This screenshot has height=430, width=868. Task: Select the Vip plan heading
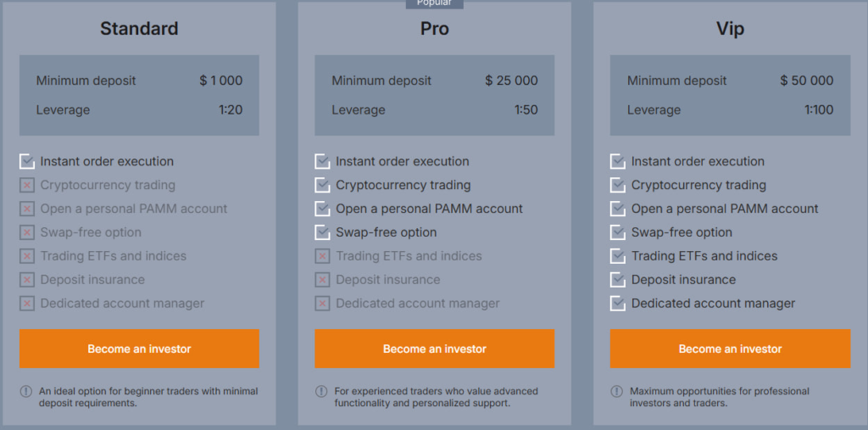click(x=730, y=29)
